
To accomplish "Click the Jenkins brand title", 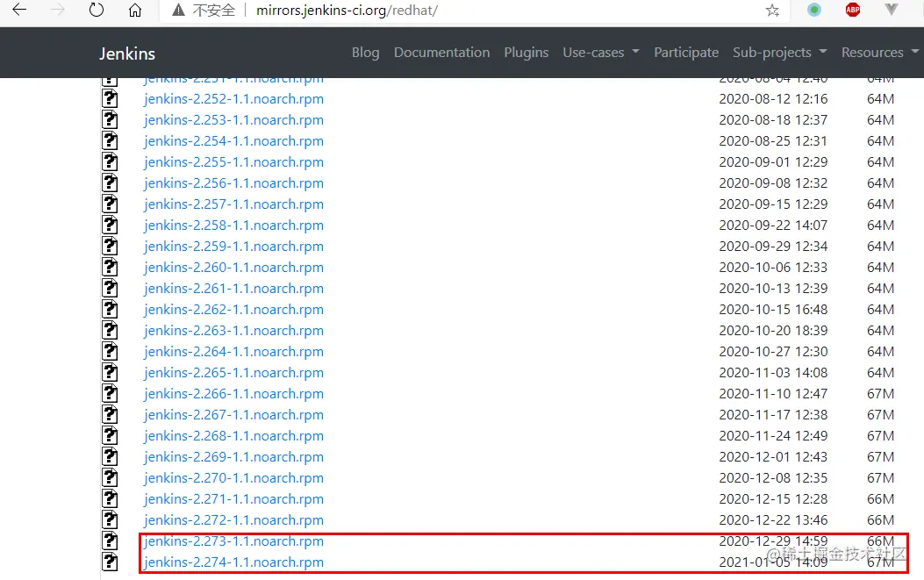I will (127, 54).
